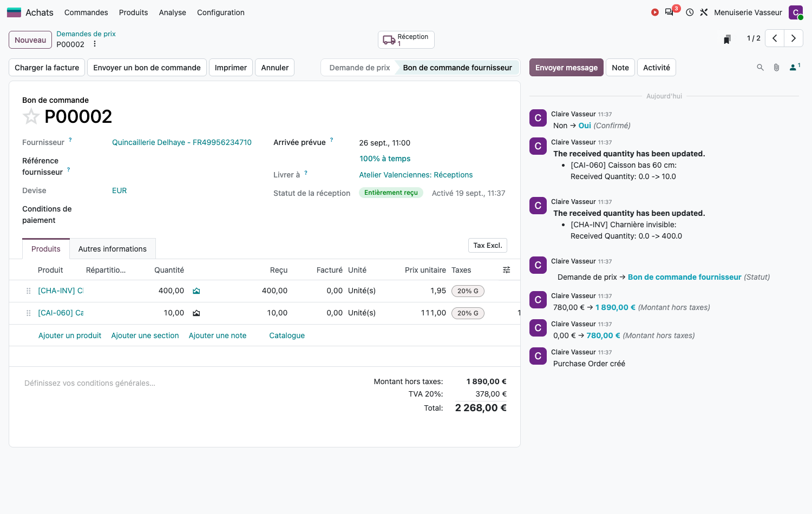This screenshot has height=514, width=812.
Task: Open the attachments paperclip icon
Action: tap(776, 68)
